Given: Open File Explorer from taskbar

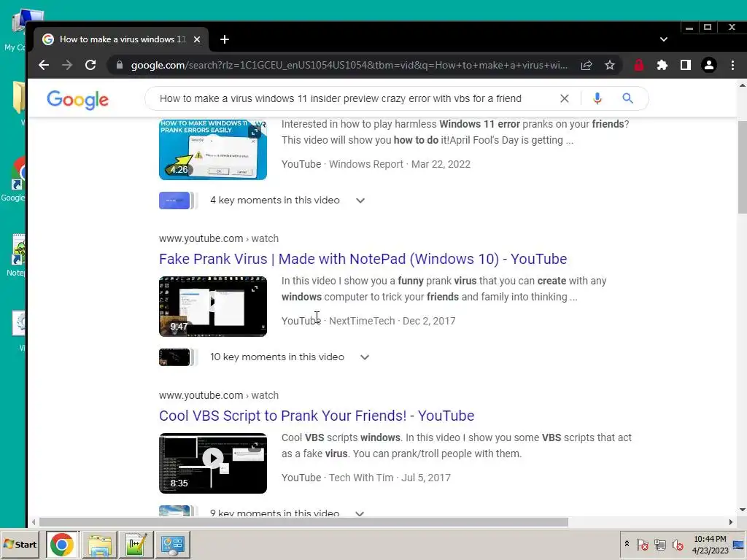Looking at the screenshot, I should tap(99, 544).
